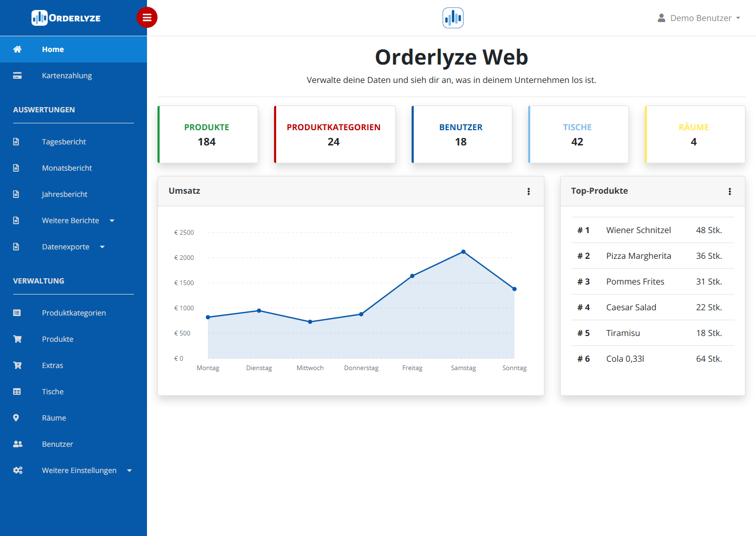Click the Räume map pin icon
The height and width of the screenshot is (536, 756).
click(x=16, y=418)
